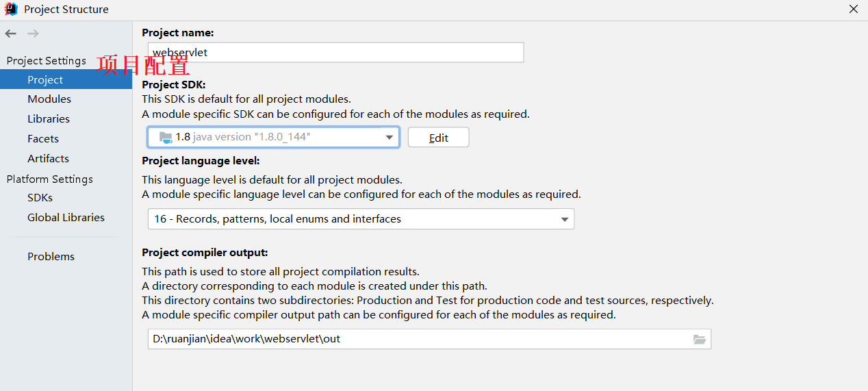The image size is (868, 391).
Task: Click the Edit SDK button
Action: (439, 138)
